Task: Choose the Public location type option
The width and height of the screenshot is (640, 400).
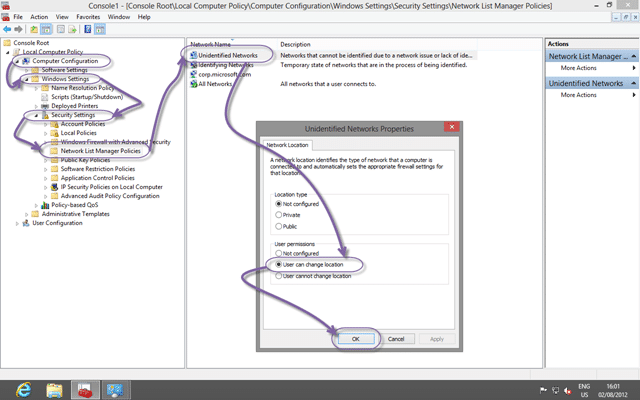Action: 278,226
